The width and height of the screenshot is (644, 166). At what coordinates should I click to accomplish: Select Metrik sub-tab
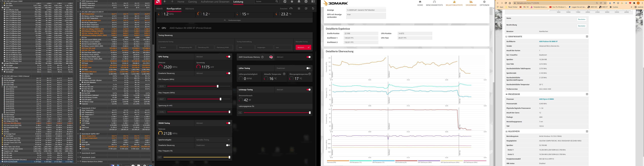(x=160, y=9)
